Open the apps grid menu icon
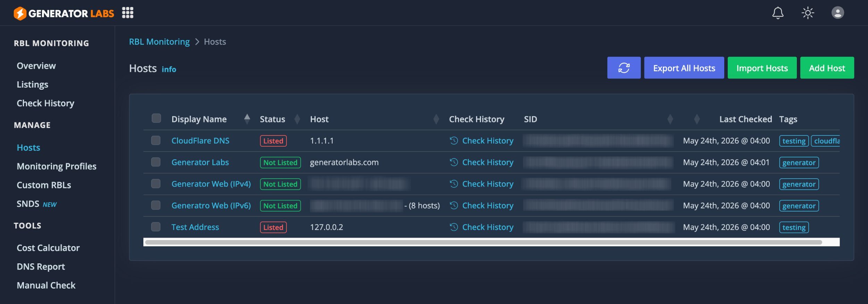The width and height of the screenshot is (868, 304). (128, 13)
